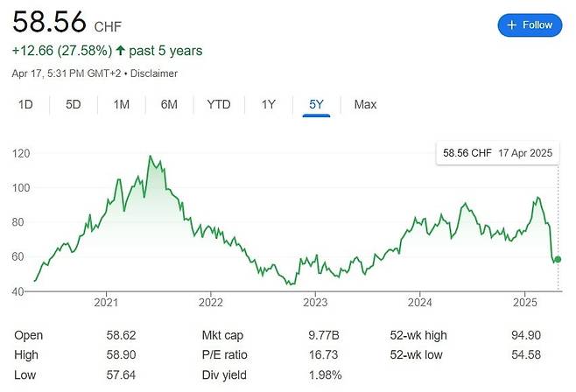
Task: Show the 1Y chart range
Action: [268, 105]
